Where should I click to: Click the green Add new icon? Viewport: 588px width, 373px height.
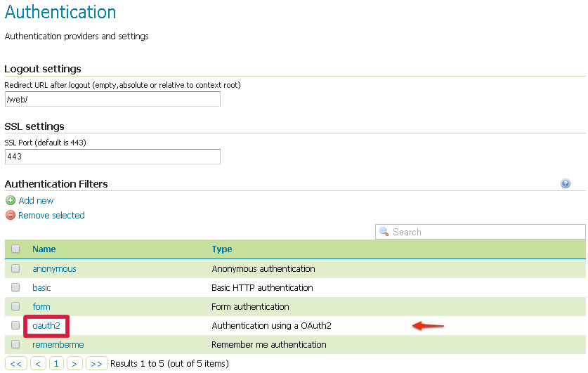coord(11,200)
